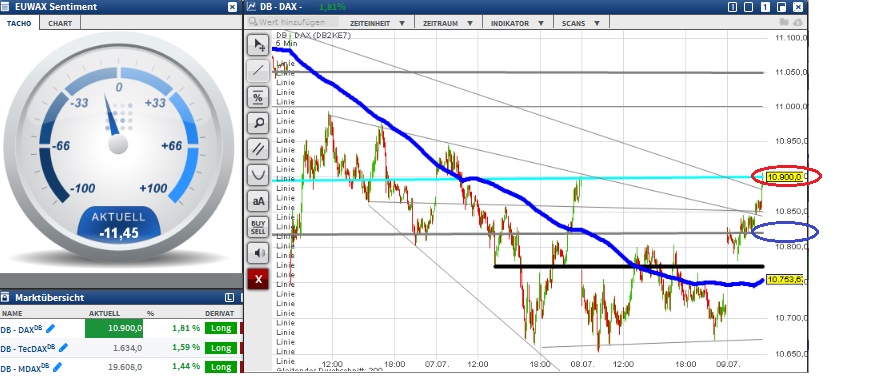Select the curve arc drawing tool
This screenshot has height=376, width=872.
coord(258,175)
